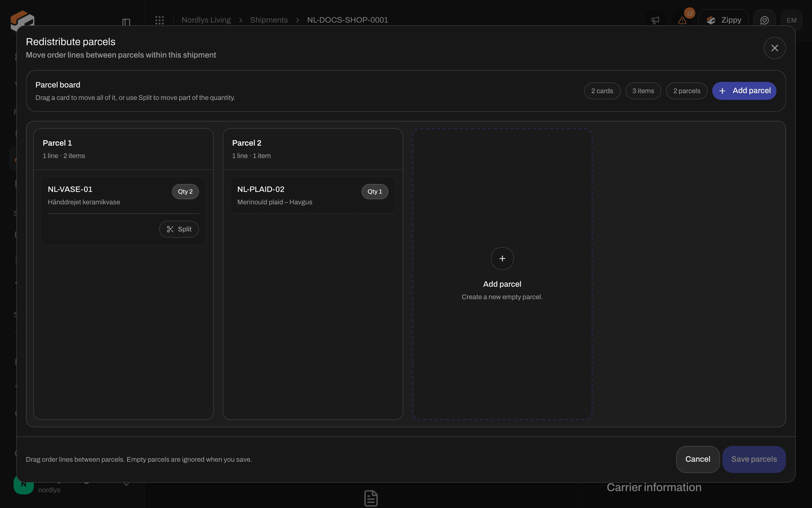Open the app grid launcher icon
Image resolution: width=812 pixels, height=508 pixels.
coord(159,20)
